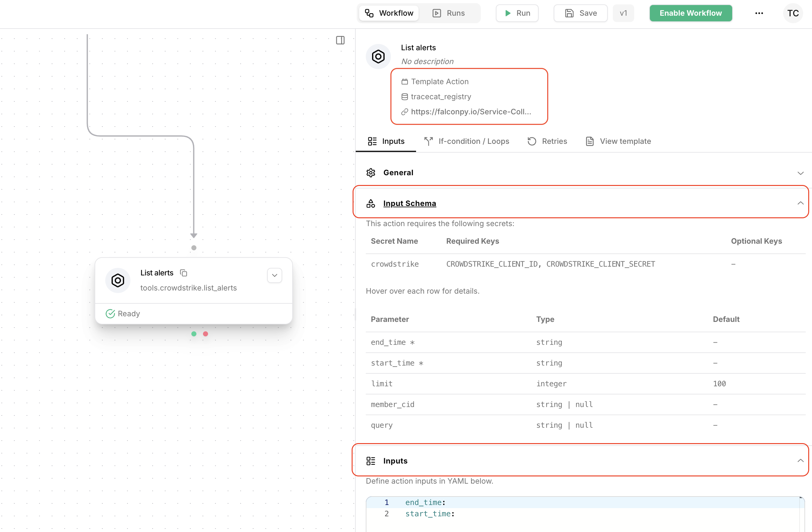Switch to the Runs tab
The height and width of the screenshot is (532, 812).
[x=449, y=13]
